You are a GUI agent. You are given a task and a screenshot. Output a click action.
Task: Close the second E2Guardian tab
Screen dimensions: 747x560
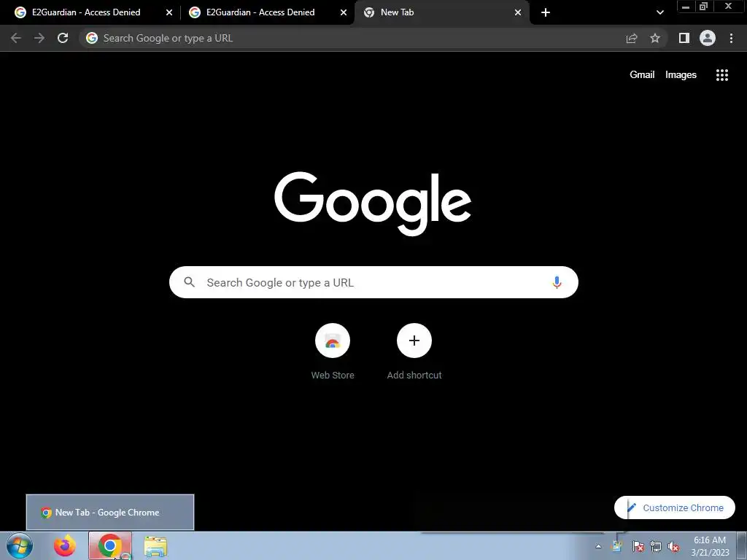coord(344,12)
